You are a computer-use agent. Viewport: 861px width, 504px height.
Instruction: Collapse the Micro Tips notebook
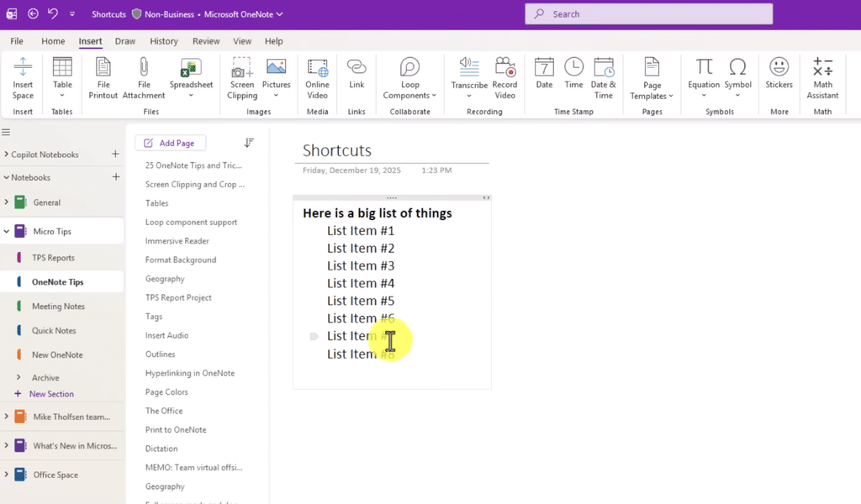click(x=6, y=231)
